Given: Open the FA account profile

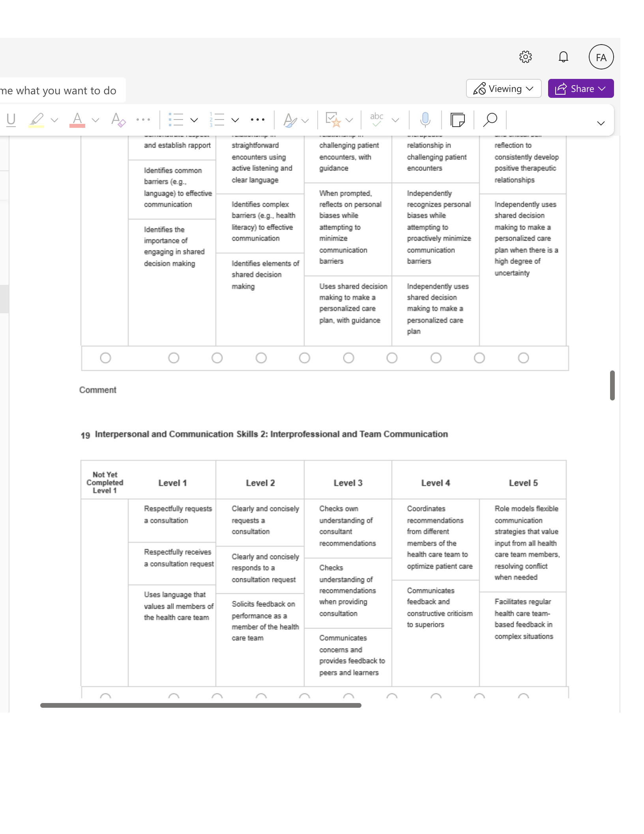Looking at the screenshot, I should click(x=601, y=57).
